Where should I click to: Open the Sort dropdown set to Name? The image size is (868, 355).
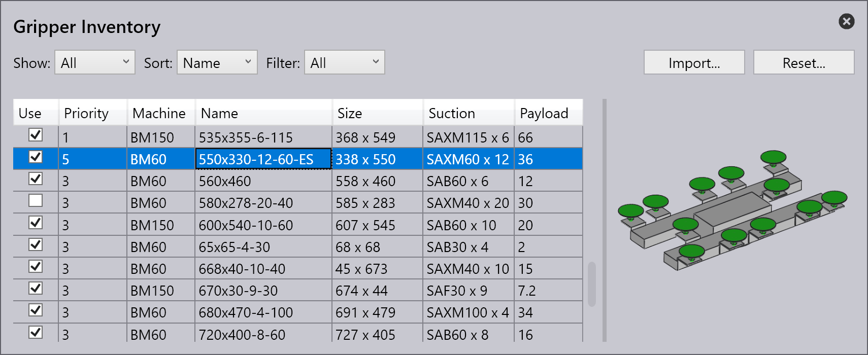[x=217, y=62]
